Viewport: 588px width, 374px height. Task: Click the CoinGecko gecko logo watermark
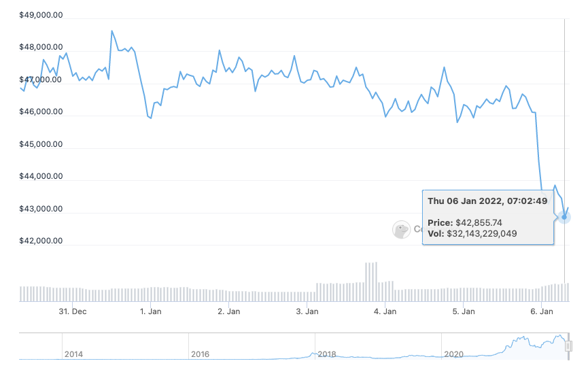pyautogui.click(x=401, y=230)
